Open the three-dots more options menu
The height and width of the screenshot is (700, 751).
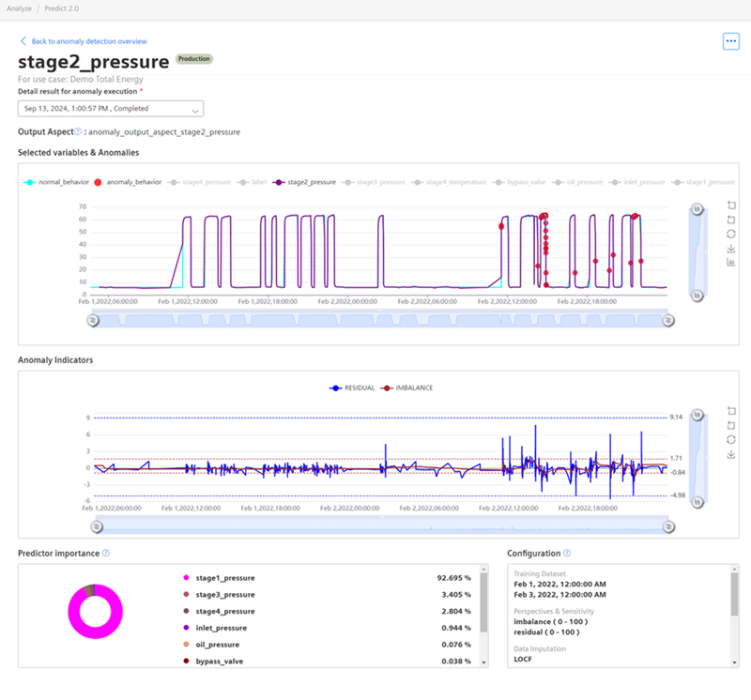click(730, 41)
